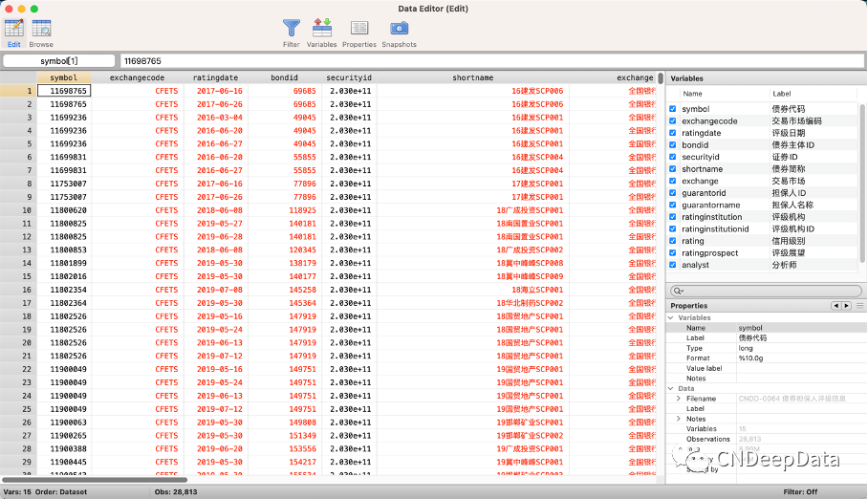The image size is (868, 499).
Task: Click the cell value field showing 11698765
Action: (x=491, y=61)
